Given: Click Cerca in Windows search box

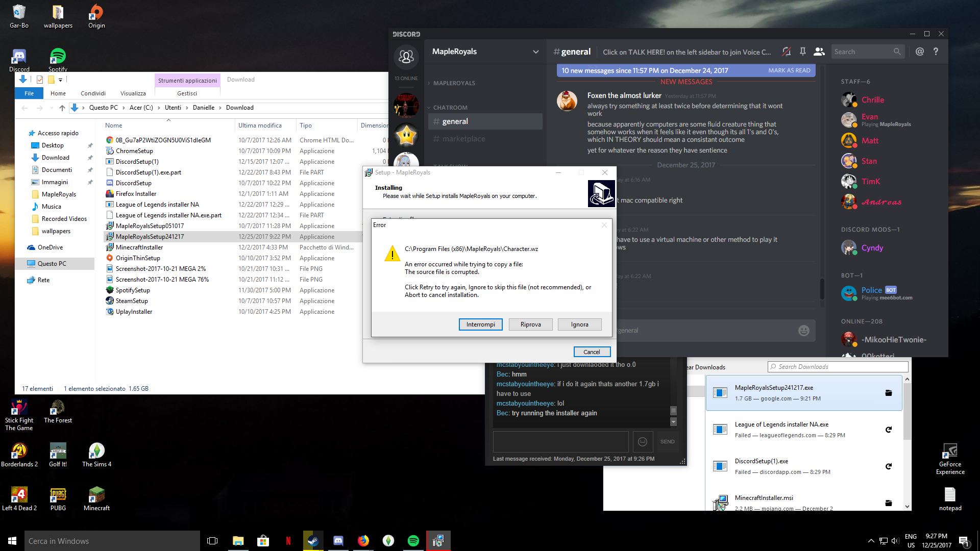Looking at the screenshot, I should pos(112,541).
